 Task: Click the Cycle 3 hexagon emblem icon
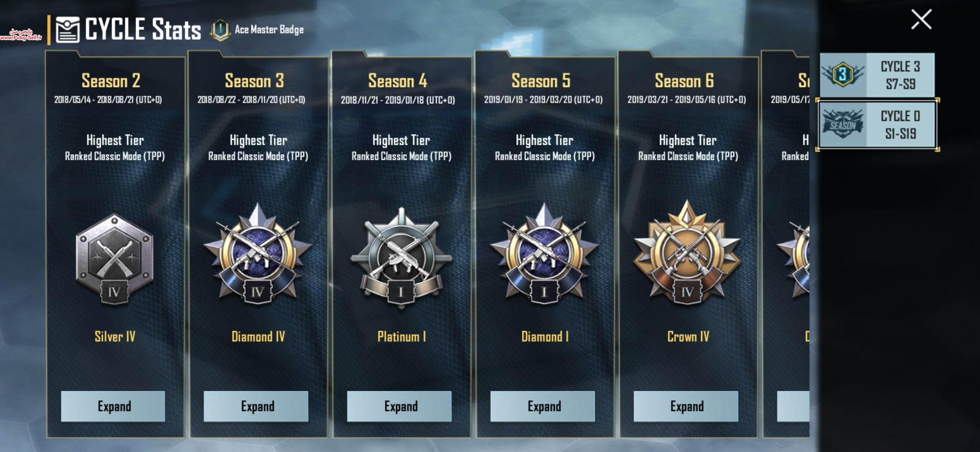[x=843, y=75]
